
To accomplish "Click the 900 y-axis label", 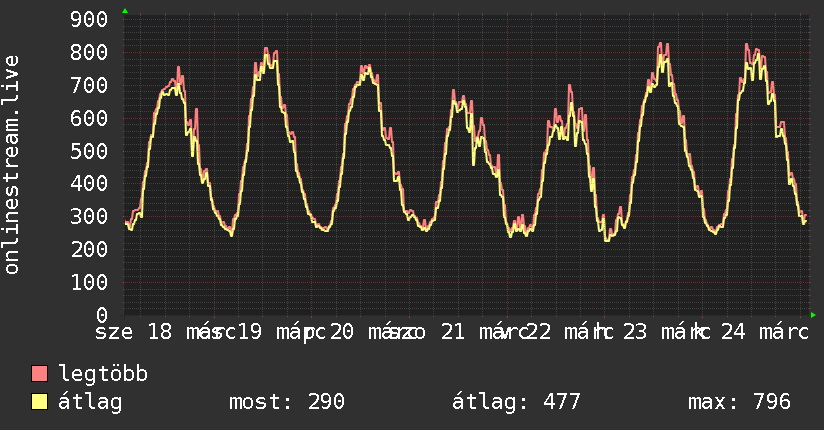I will pyautogui.click(x=89, y=19).
